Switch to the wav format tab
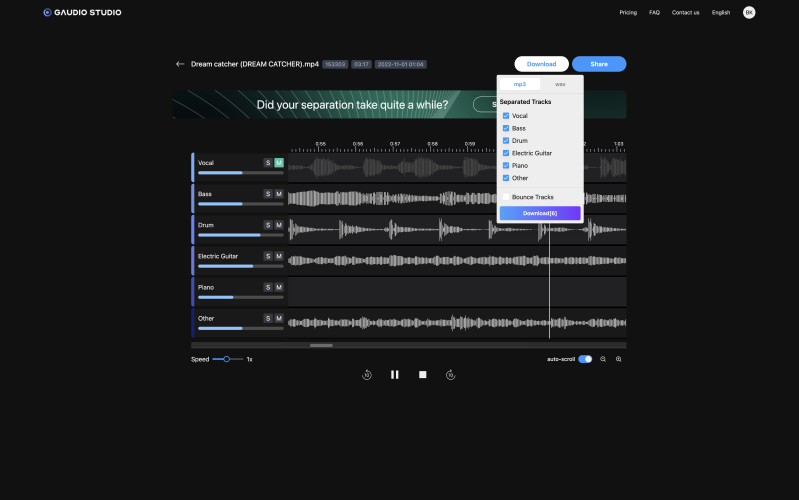Viewport: 799px width, 500px height. click(560, 84)
